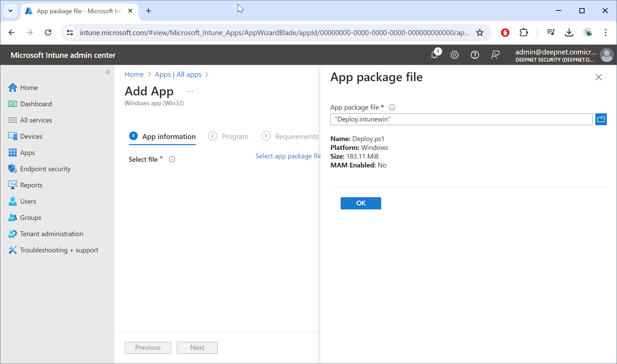
Task: Open the Add App ellipsis menu
Action: (x=190, y=91)
